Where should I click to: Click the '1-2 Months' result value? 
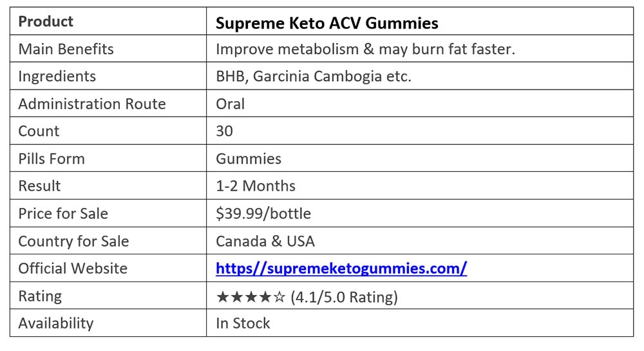click(x=256, y=186)
